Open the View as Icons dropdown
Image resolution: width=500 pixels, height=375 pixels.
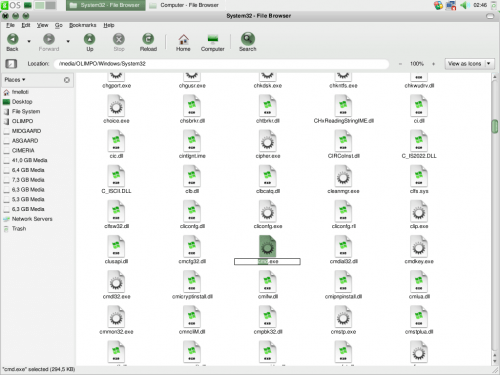click(x=469, y=63)
